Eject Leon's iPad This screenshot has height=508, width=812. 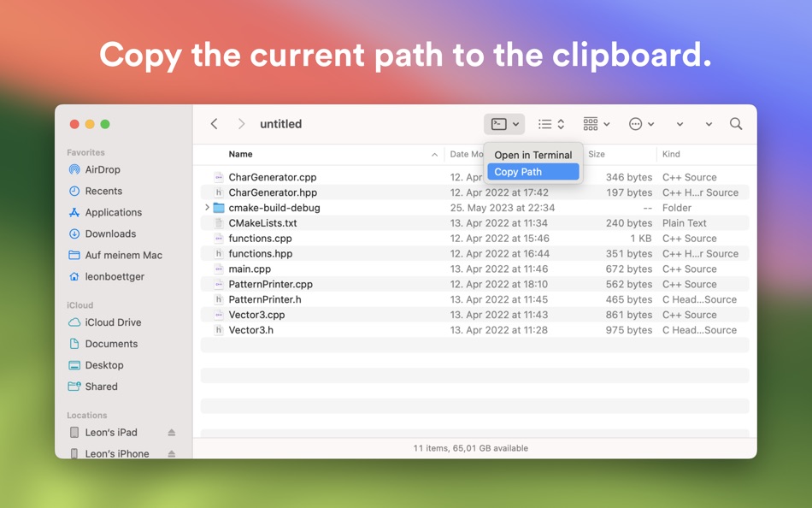[172, 433]
